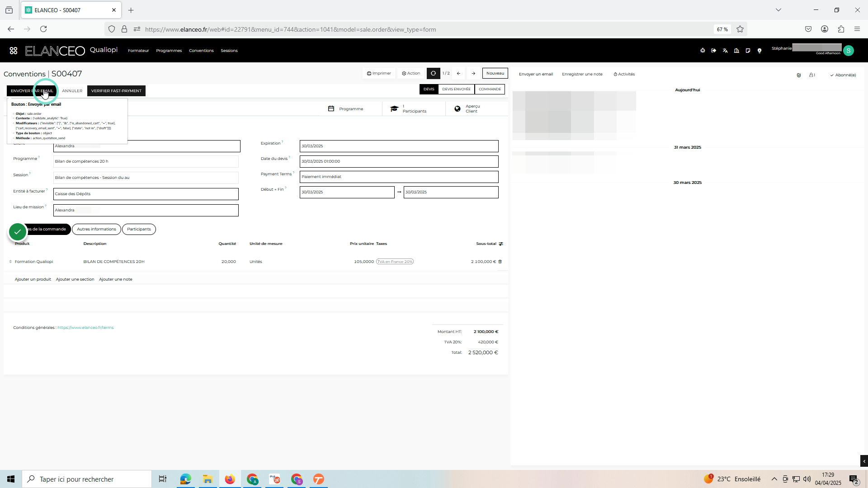Open the Entité à facturer field
The image size is (868, 488).
[x=146, y=194]
